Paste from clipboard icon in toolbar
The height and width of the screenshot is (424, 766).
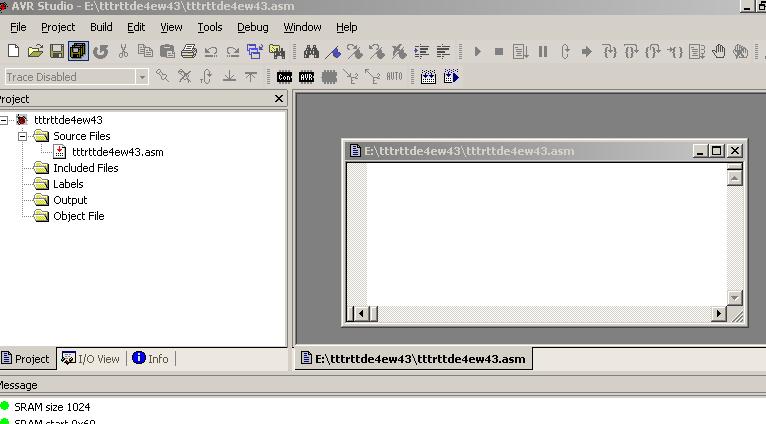click(x=167, y=51)
